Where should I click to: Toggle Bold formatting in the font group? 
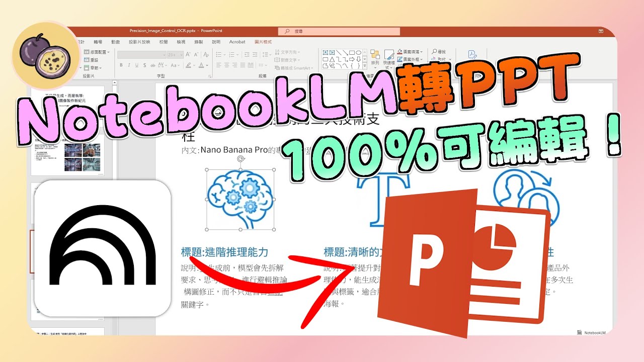coord(121,65)
